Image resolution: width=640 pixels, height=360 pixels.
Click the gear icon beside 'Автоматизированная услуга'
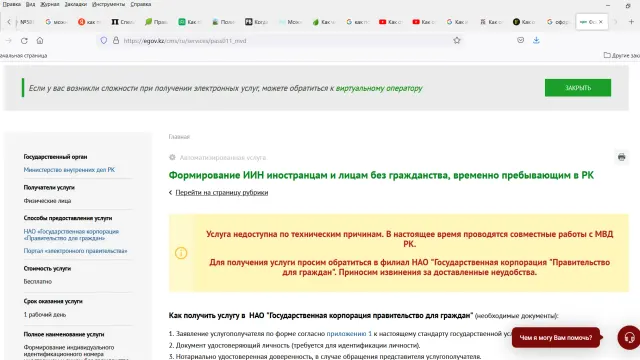click(x=172, y=157)
